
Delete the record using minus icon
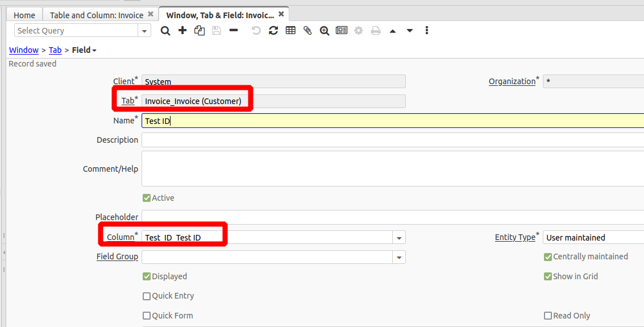234,31
